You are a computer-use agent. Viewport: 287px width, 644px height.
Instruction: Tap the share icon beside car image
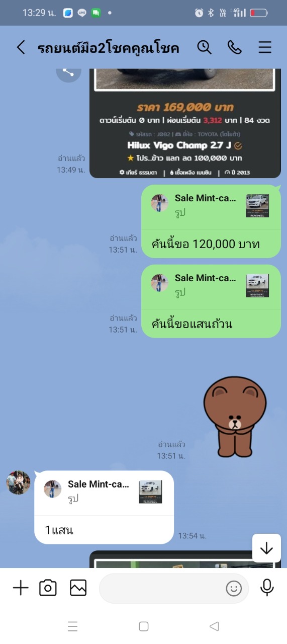click(68, 71)
